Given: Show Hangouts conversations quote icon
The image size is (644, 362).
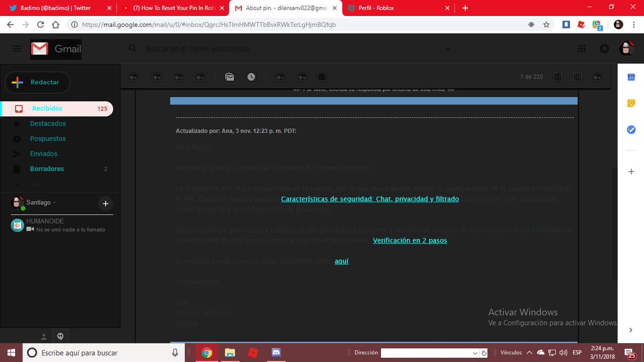Looking at the screenshot, I should pos(61,336).
